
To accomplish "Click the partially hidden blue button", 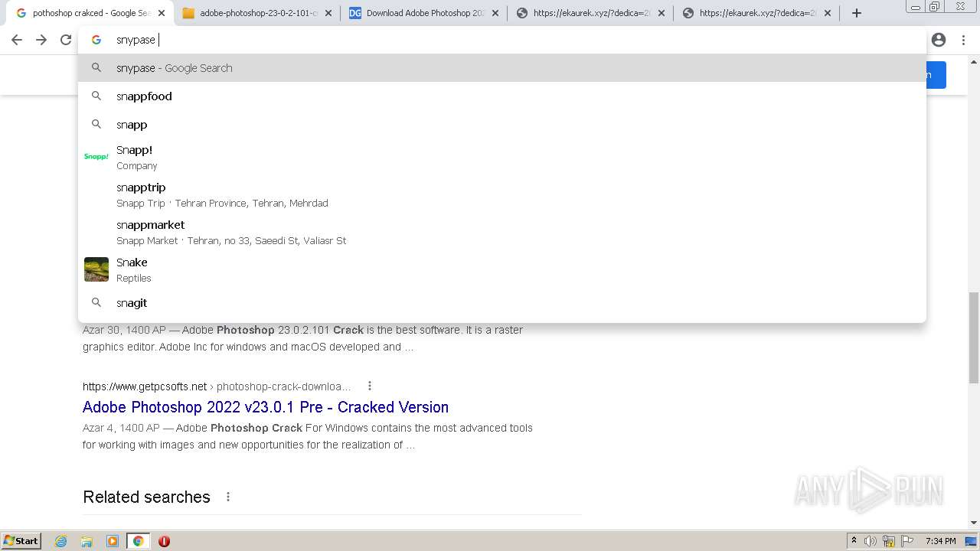I will pos(936,75).
